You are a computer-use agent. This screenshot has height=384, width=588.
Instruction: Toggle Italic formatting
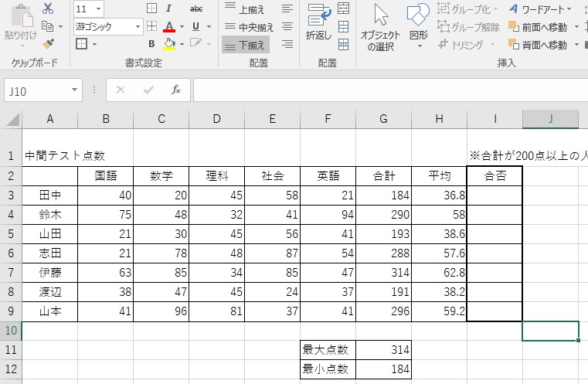[x=168, y=8]
